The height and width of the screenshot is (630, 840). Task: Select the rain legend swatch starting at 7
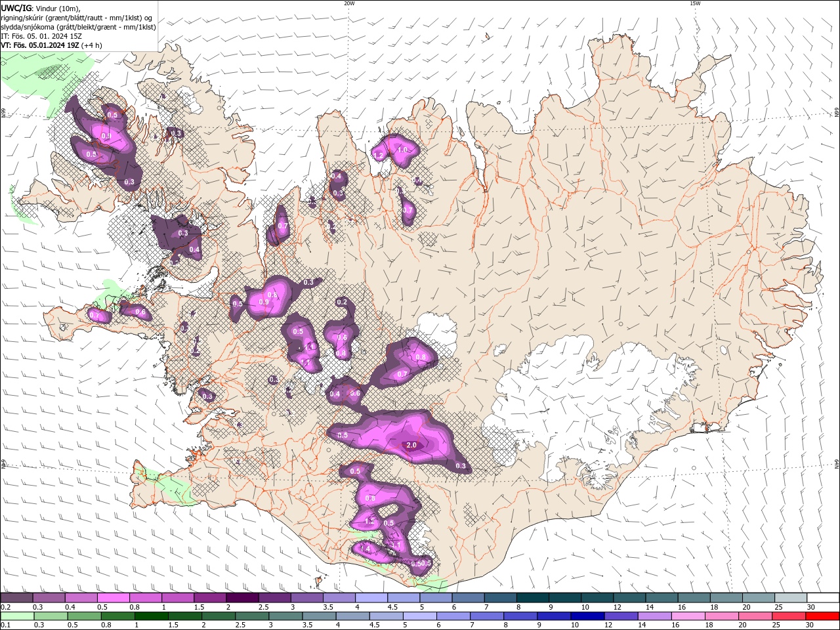click(x=487, y=616)
